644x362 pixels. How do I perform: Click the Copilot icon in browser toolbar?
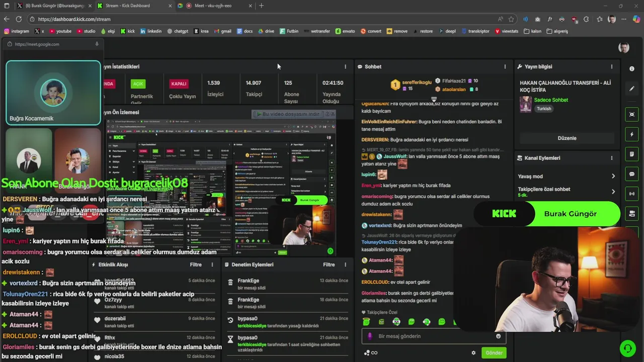point(636,19)
